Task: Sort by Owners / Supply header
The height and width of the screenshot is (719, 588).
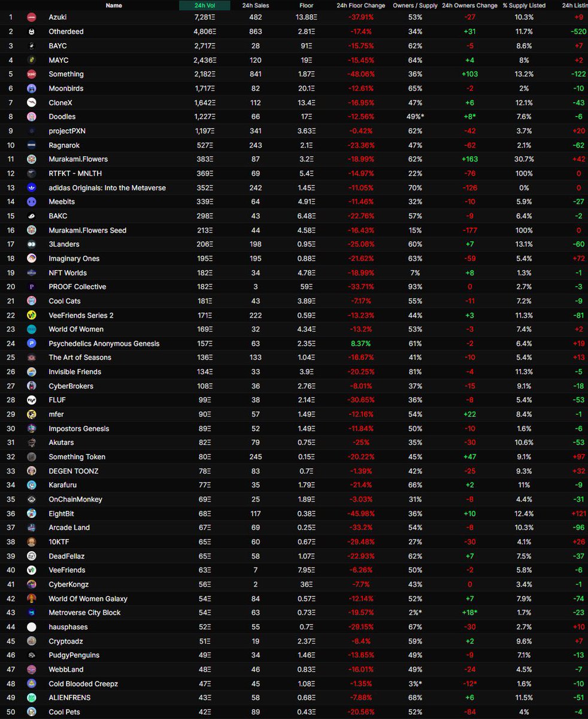Action: coord(416,5)
